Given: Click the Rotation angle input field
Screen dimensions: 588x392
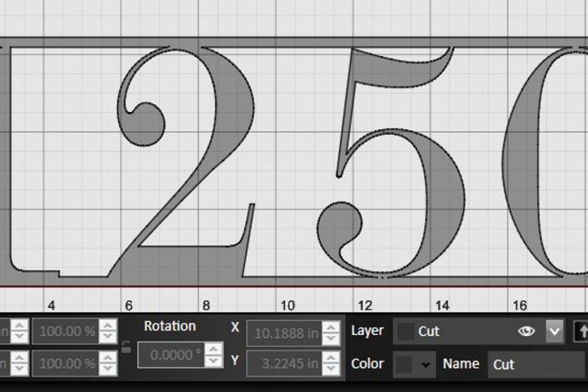Looking at the screenshot, I should [x=171, y=355].
